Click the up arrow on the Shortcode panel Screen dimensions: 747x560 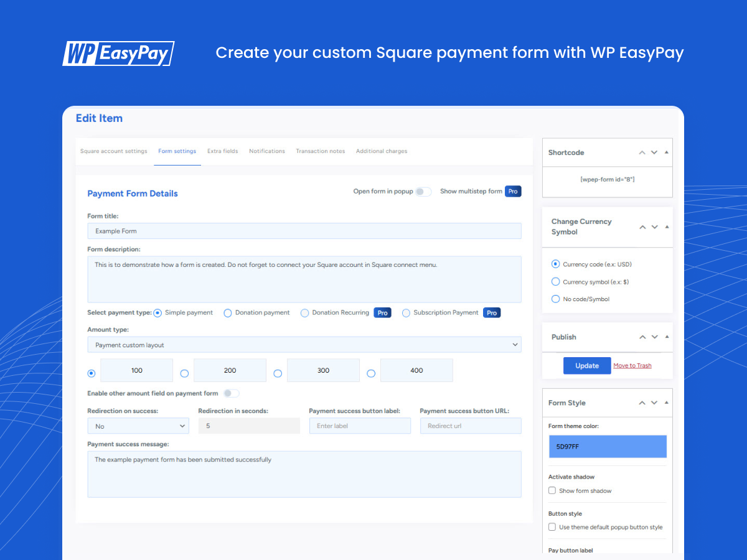pyautogui.click(x=642, y=152)
